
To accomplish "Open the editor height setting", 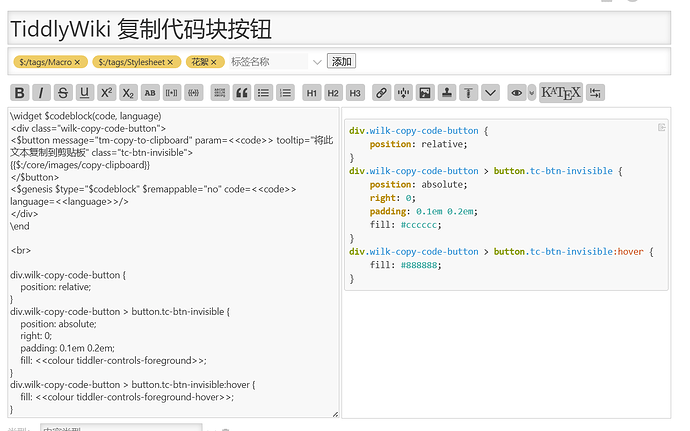I will 468,93.
